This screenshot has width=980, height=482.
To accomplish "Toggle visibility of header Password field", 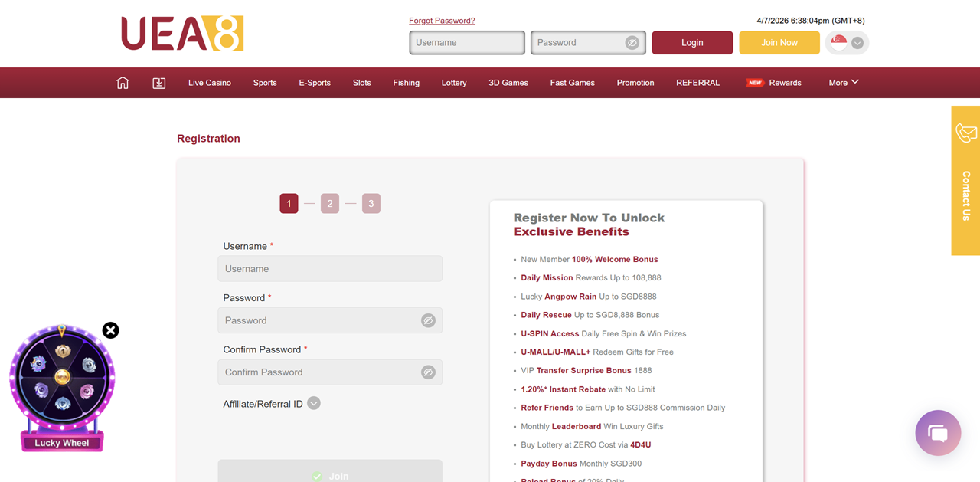I will click(x=632, y=43).
